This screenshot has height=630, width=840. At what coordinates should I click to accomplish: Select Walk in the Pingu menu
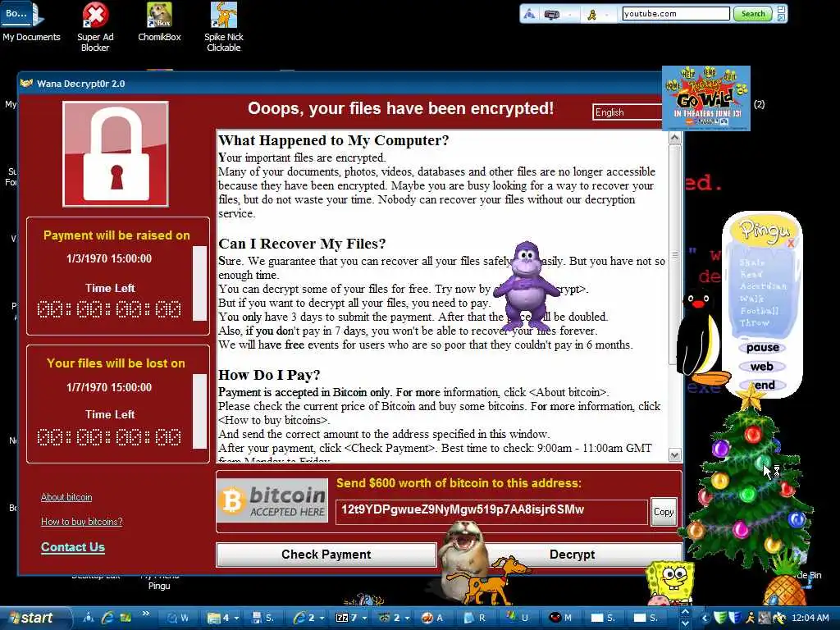[751, 299]
